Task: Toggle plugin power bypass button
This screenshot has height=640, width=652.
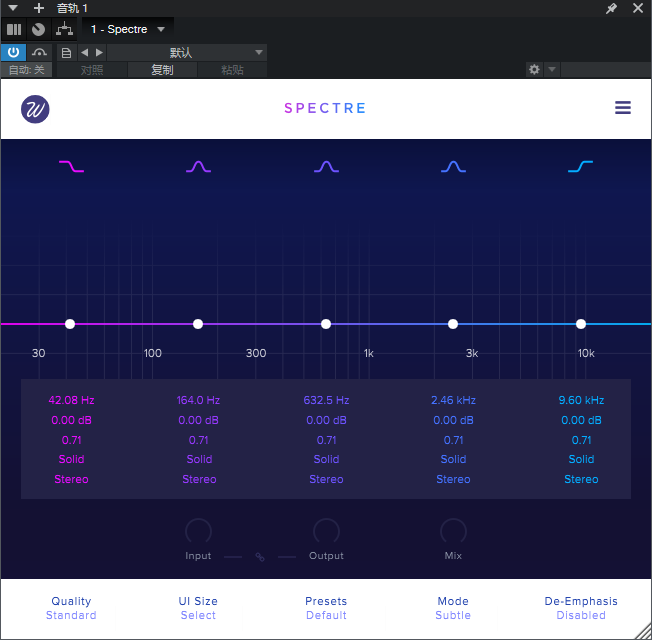Action: point(13,52)
